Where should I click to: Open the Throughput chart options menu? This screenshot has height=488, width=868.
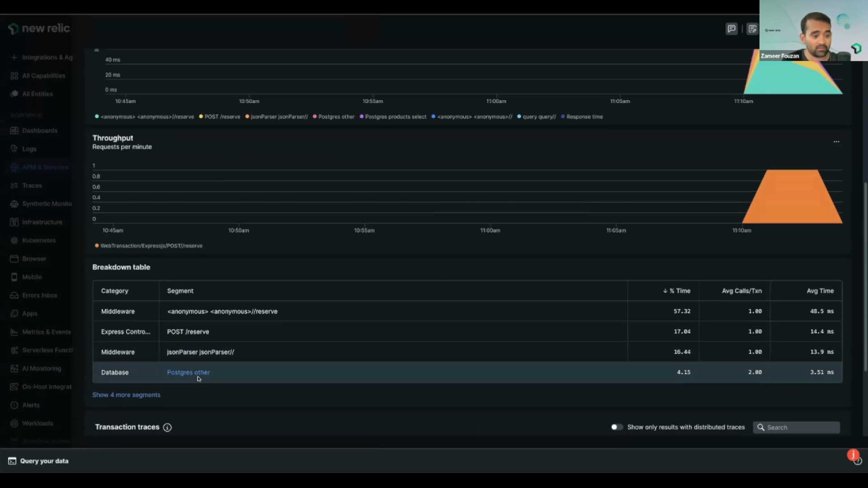coord(836,142)
